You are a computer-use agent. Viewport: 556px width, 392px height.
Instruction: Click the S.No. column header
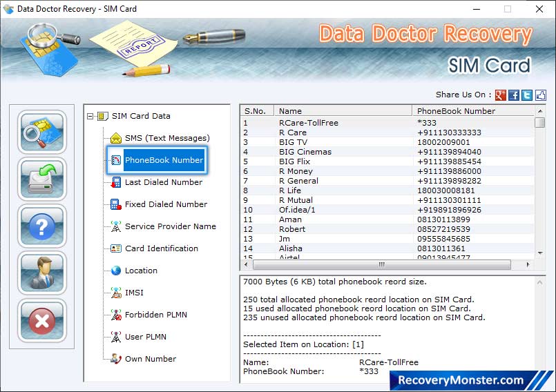257,111
